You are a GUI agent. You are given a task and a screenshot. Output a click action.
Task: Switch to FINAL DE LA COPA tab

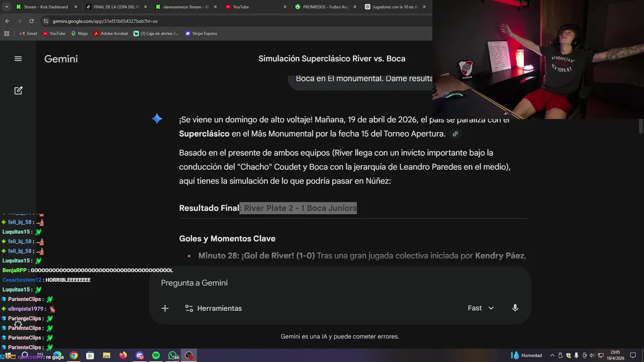coord(116,7)
